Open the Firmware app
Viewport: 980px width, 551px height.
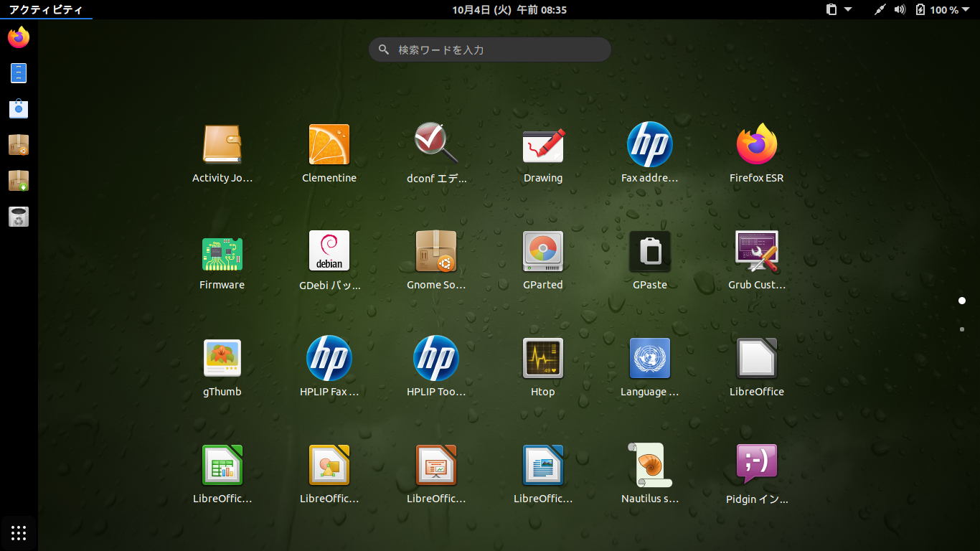222,254
